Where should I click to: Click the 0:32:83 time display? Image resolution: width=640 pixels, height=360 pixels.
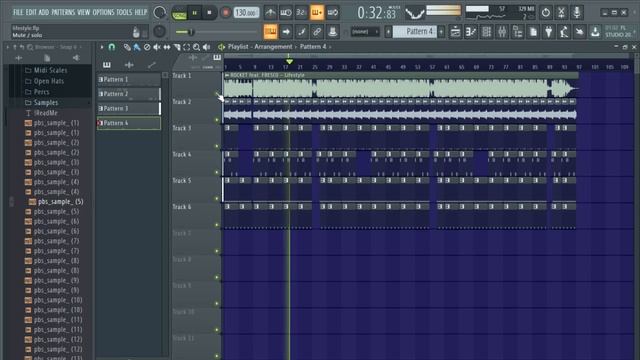click(x=377, y=13)
